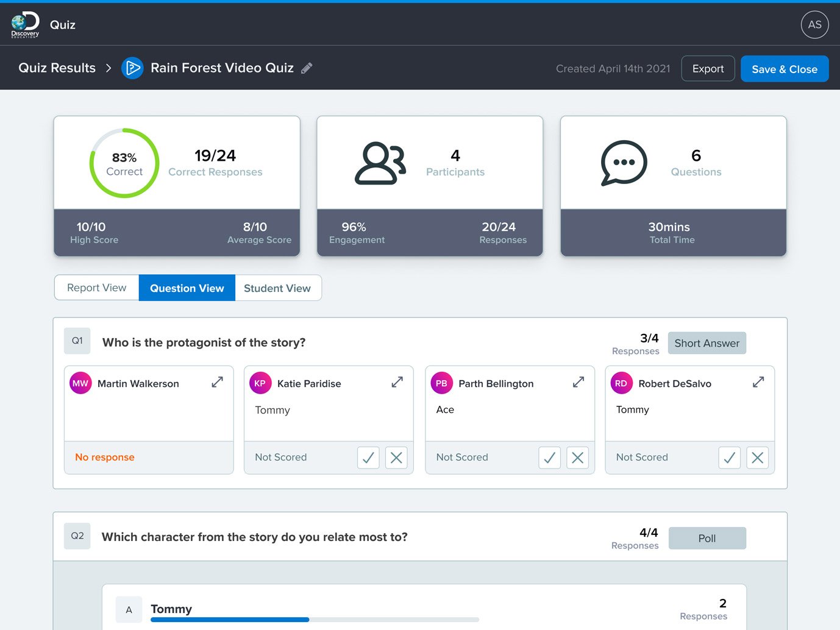
Task: Expand Robert DeSalvo's response card
Action: tap(758, 382)
